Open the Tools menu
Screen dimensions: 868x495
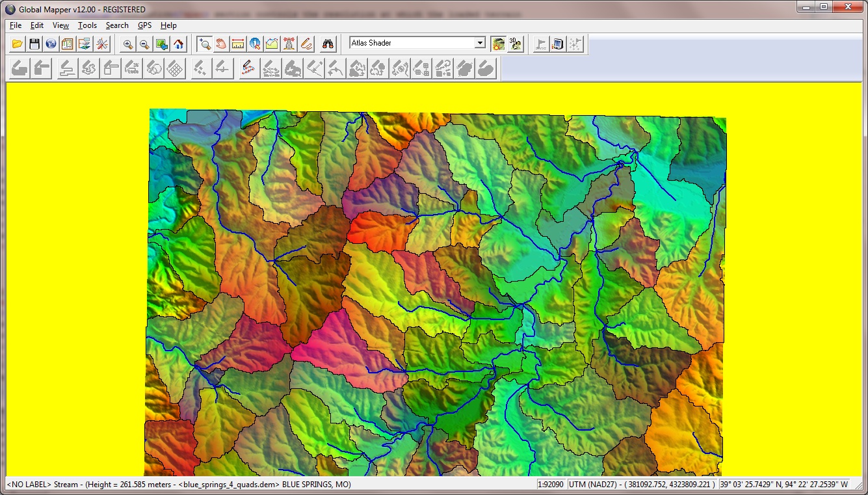[x=87, y=25]
